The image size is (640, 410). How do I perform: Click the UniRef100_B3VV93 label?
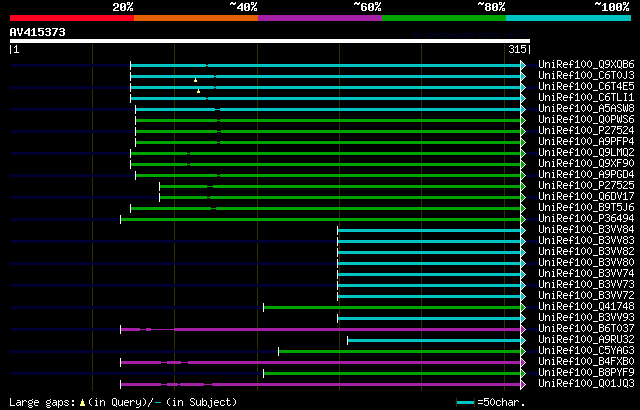586,318
